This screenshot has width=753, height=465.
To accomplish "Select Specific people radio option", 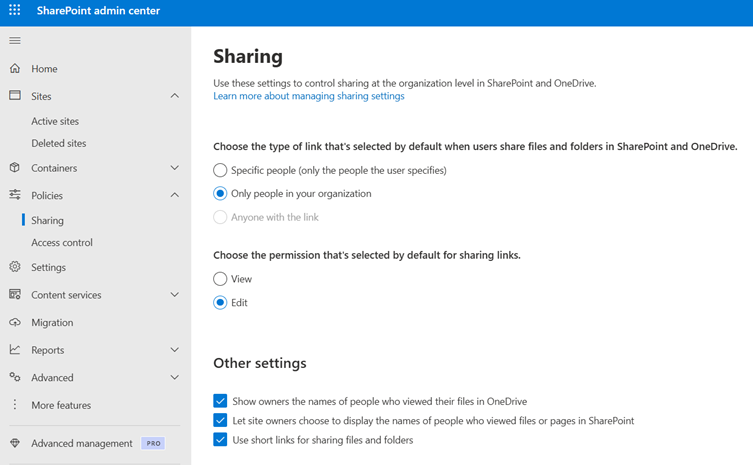I will tap(220, 170).
